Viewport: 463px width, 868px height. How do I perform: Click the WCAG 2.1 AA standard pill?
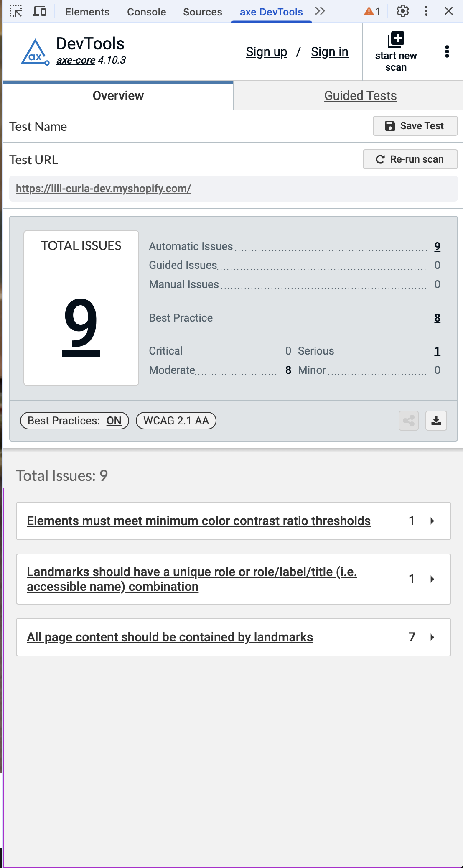point(176,421)
